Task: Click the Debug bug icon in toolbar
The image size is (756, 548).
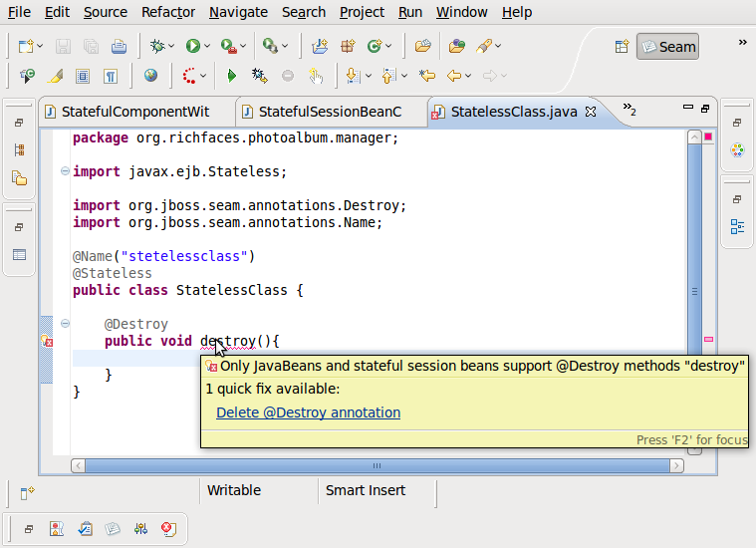Action: click(157, 46)
